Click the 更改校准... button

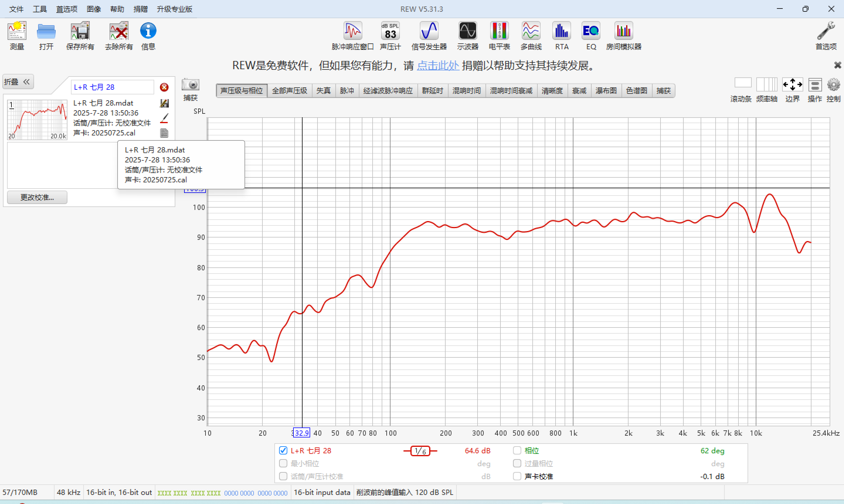(x=37, y=197)
